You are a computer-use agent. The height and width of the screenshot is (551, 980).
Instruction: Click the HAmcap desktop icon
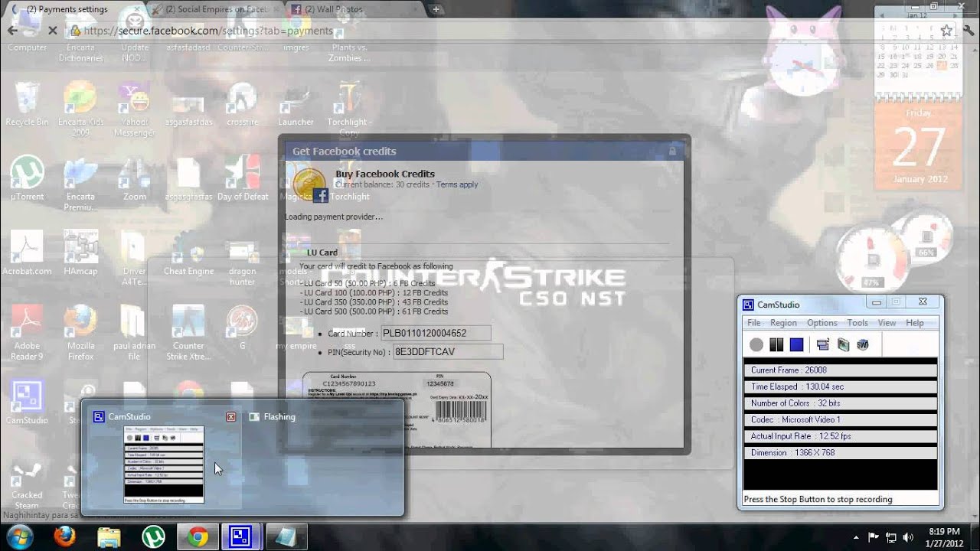(80, 253)
